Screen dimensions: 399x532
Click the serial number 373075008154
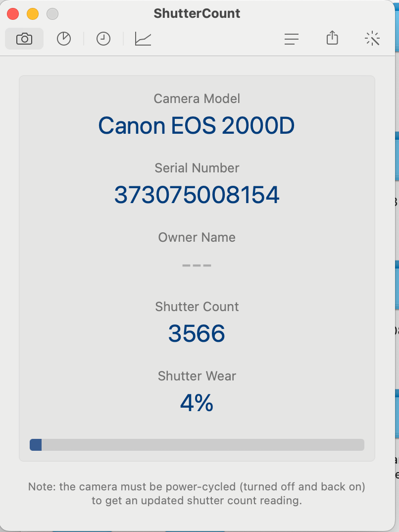197,195
